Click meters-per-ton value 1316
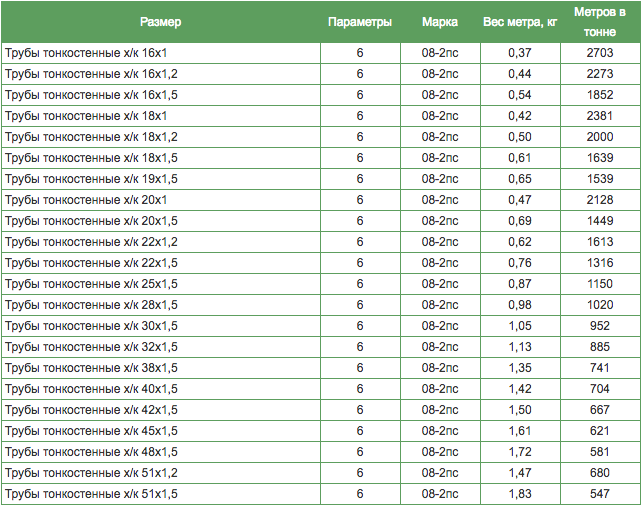This screenshot has height=507, width=644. click(x=600, y=263)
